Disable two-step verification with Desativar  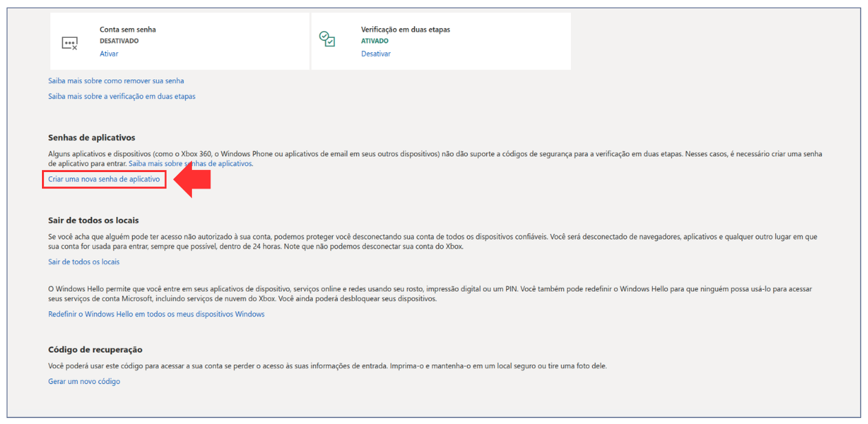pos(376,54)
